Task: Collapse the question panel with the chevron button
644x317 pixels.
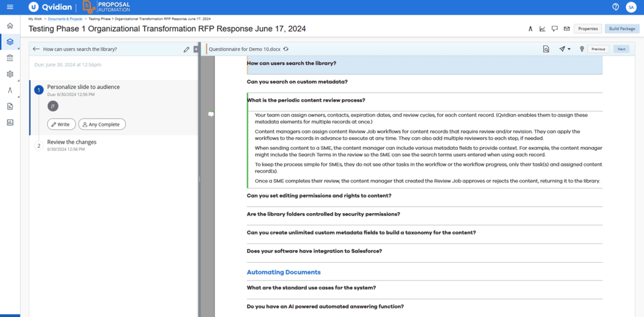Action: click(x=195, y=49)
